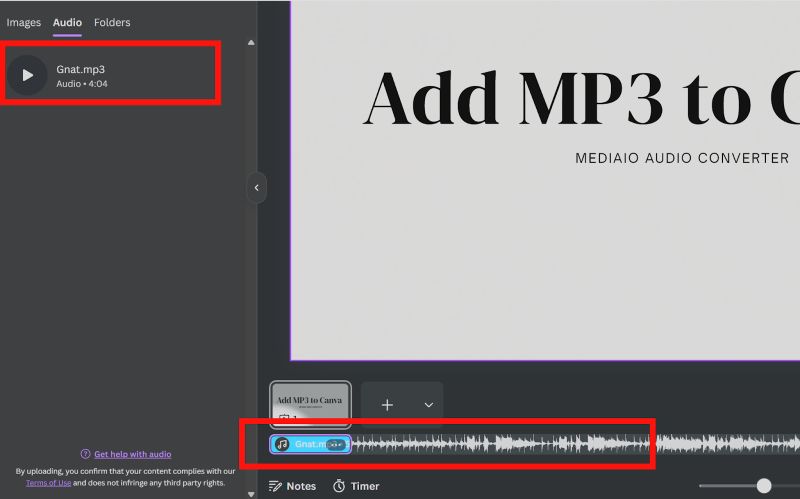
Task: Click the scroll down arrow in uploads panel
Action: tap(251, 494)
